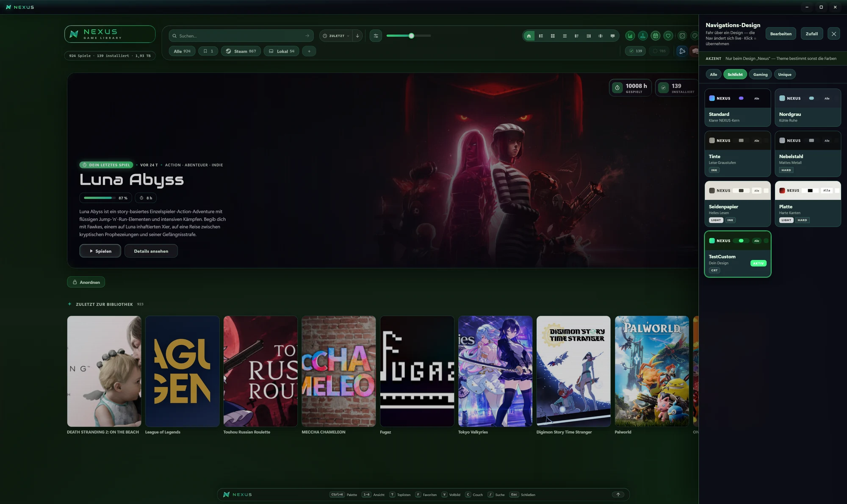Click the scroll-to-top arrow in bottom bar
Viewport: 847px width, 504px height.
(618, 494)
